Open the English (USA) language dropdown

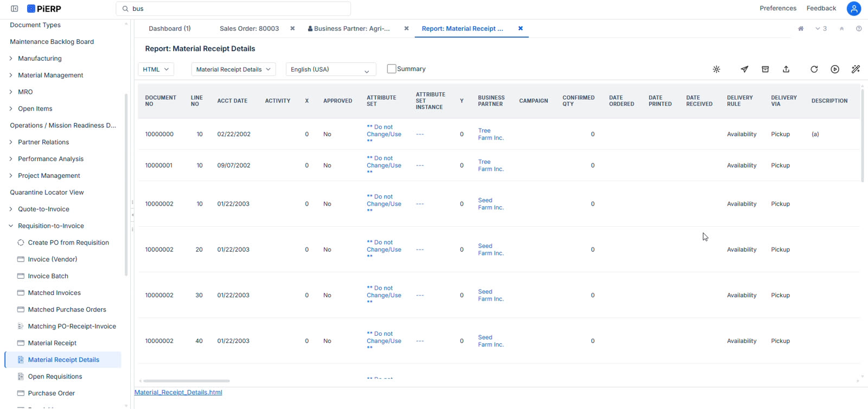(331, 69)
